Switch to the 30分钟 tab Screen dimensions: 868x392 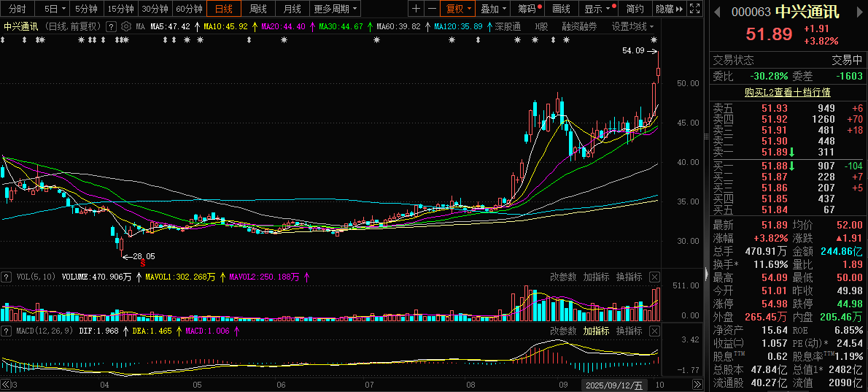pyautogui.click(x=155, y=8)
